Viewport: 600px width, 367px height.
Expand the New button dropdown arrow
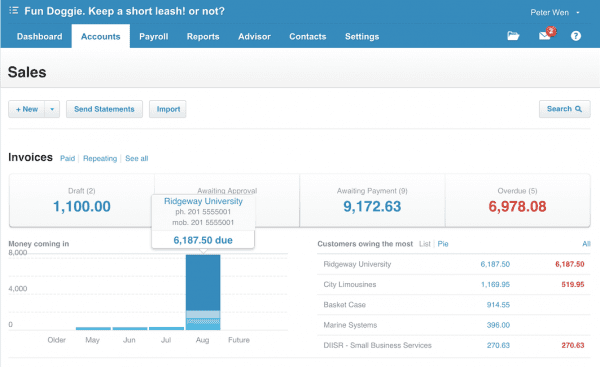click(x=52, y=109)
